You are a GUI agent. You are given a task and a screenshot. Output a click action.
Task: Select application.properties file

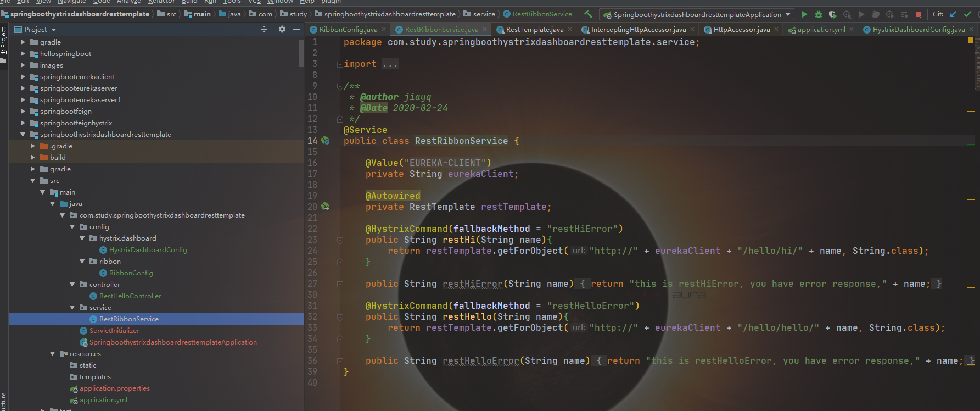(114, 388)
